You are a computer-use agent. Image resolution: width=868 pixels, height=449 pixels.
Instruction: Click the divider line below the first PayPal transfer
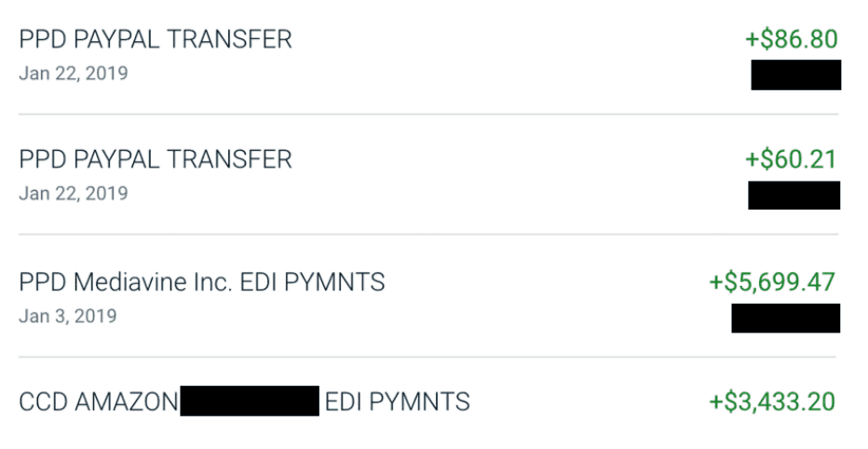(428, 114)
